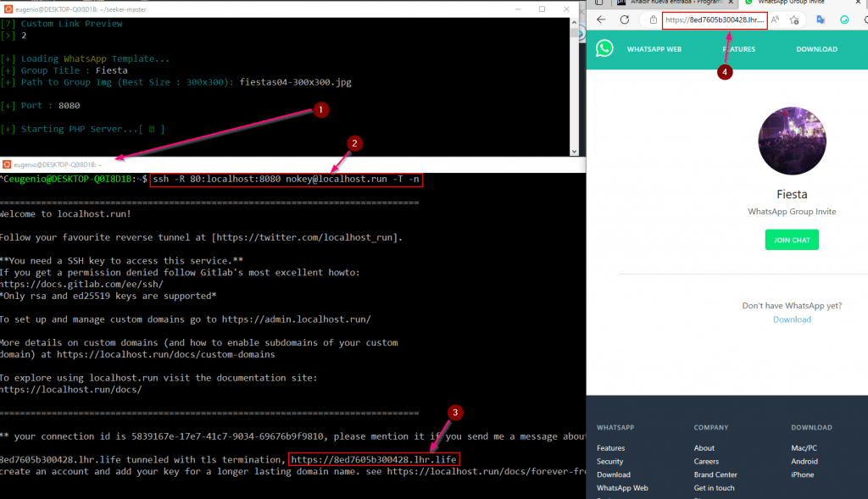
Task: Open the Download link in the WhatsApp footer column
Action: [614, 474]
